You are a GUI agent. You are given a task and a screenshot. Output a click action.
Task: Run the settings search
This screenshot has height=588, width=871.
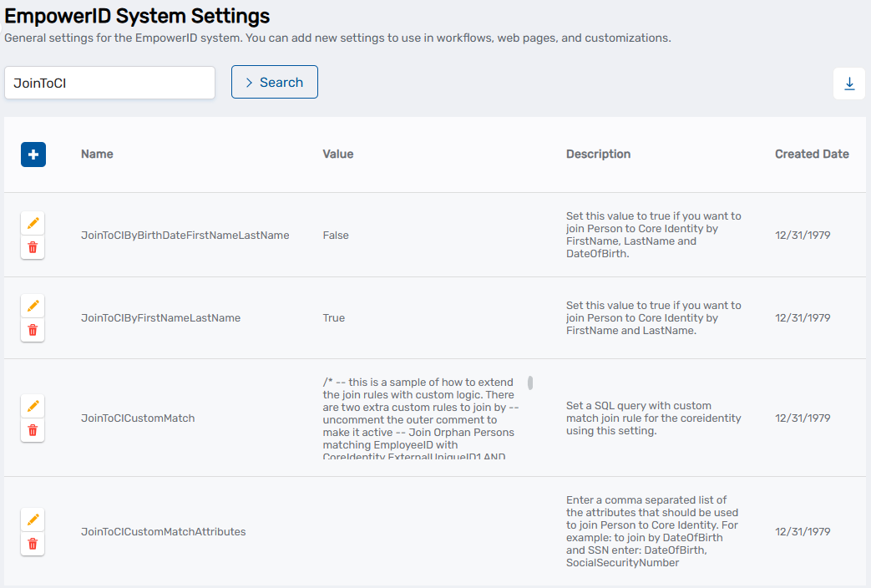pos(274,82)
